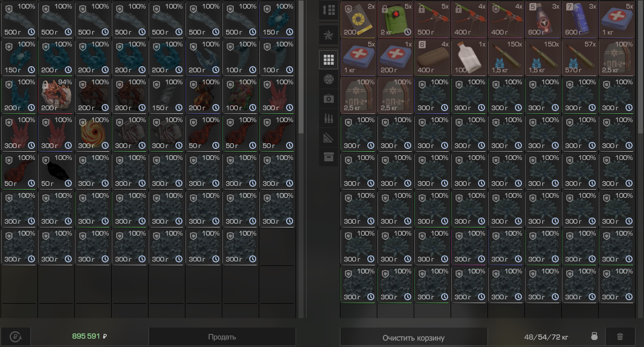The image size is (644, 347).
Task: Click the 895 591 ₽ balance
Action: coord(90,337)
